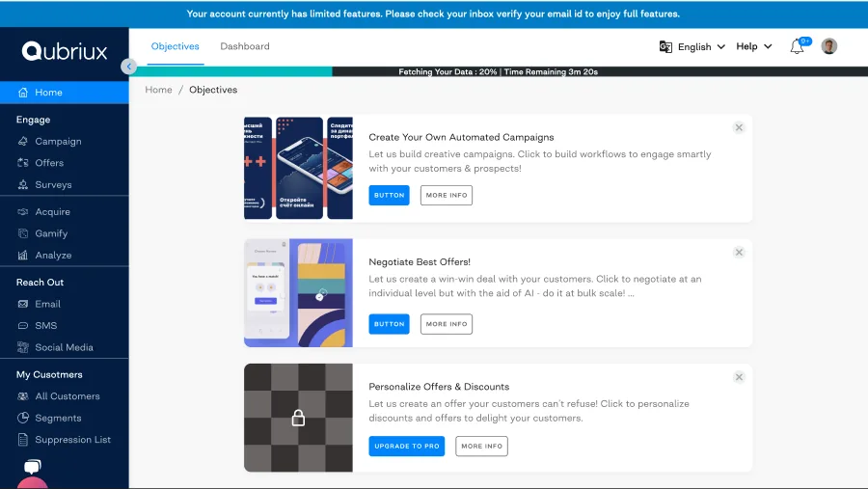Image resolution: width=868 pixels, height=489 pixels.
Task: Click the Analyze chart icon
Action: [x=23, y=255]
